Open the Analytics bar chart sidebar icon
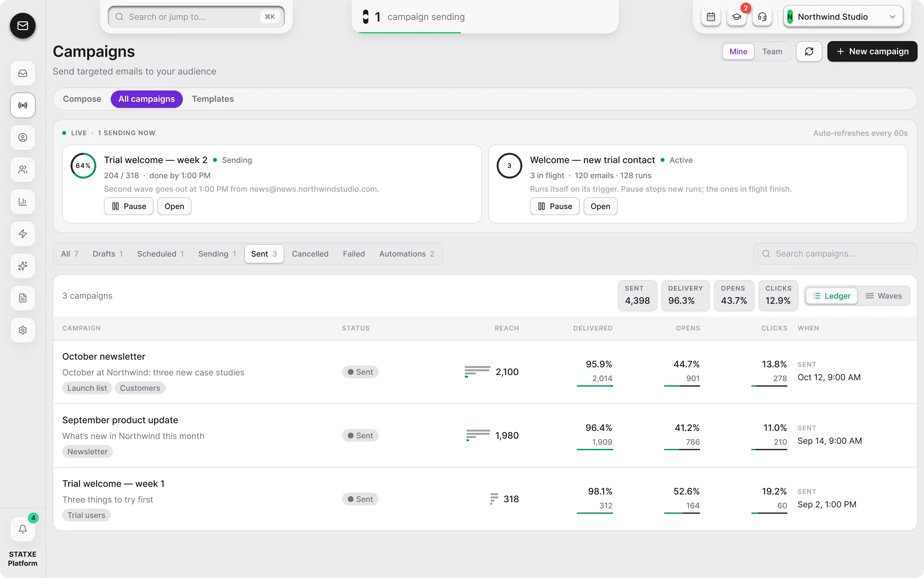 [x=23, y=201]
